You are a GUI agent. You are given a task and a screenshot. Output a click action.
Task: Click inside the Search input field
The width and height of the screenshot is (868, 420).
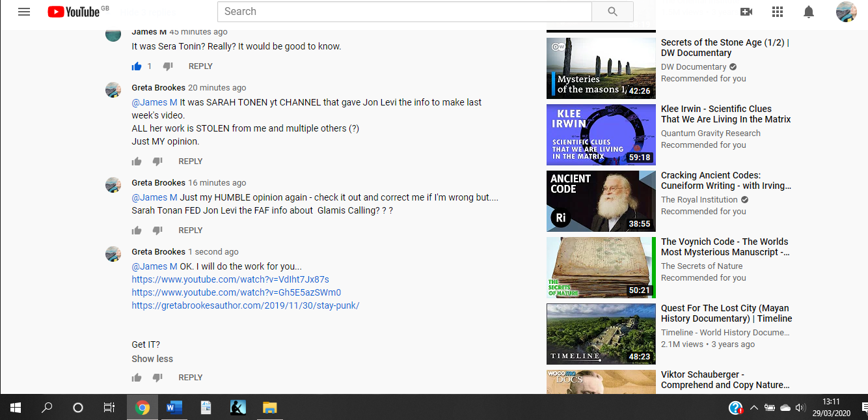tap(403, 12)
